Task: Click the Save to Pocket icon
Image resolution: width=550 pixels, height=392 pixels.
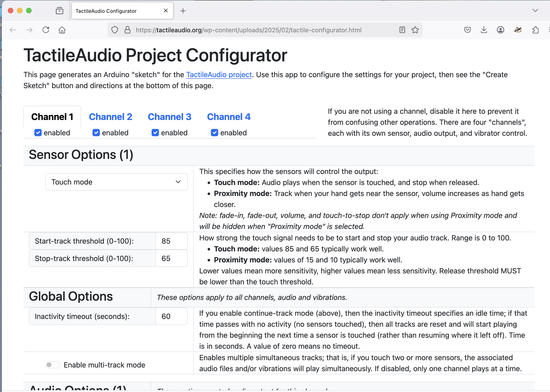Action: [468, 30]
